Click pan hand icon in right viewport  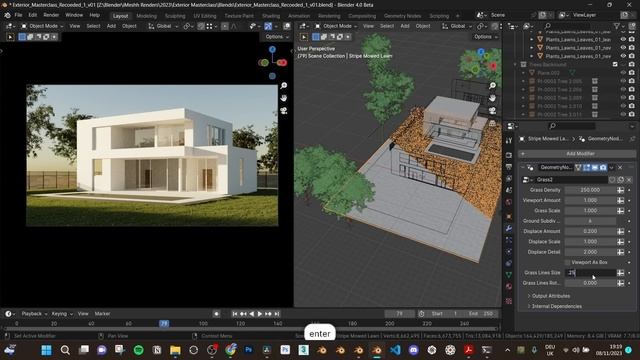click(x=492, y=98)
